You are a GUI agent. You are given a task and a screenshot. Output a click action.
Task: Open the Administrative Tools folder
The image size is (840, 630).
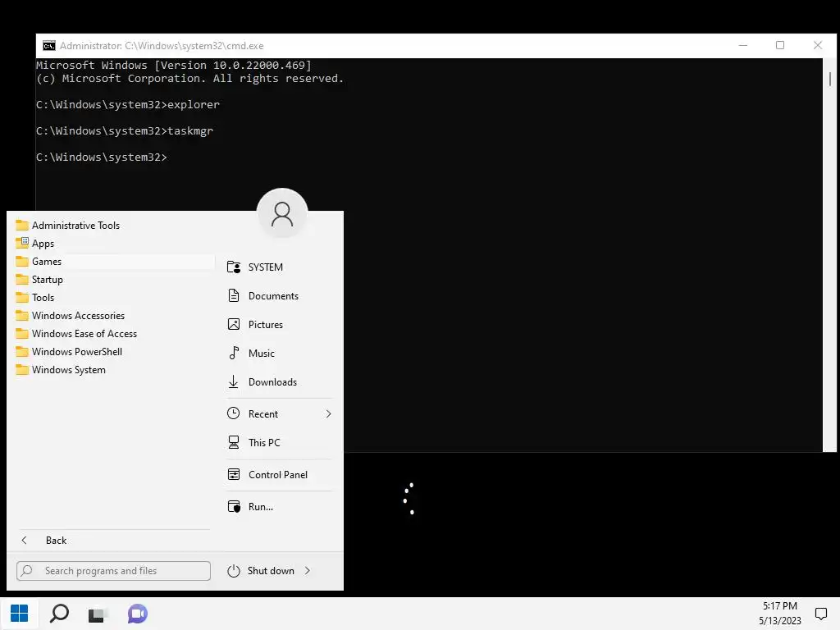(75, 226)
